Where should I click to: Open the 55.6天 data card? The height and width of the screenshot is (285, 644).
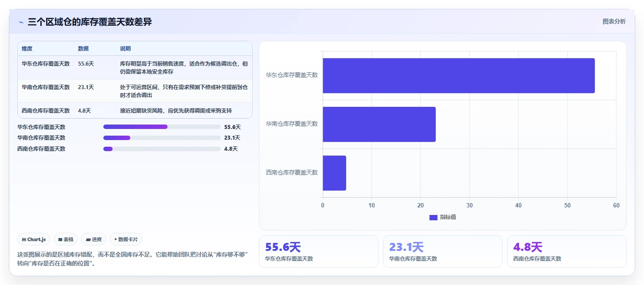pos(318,251)
